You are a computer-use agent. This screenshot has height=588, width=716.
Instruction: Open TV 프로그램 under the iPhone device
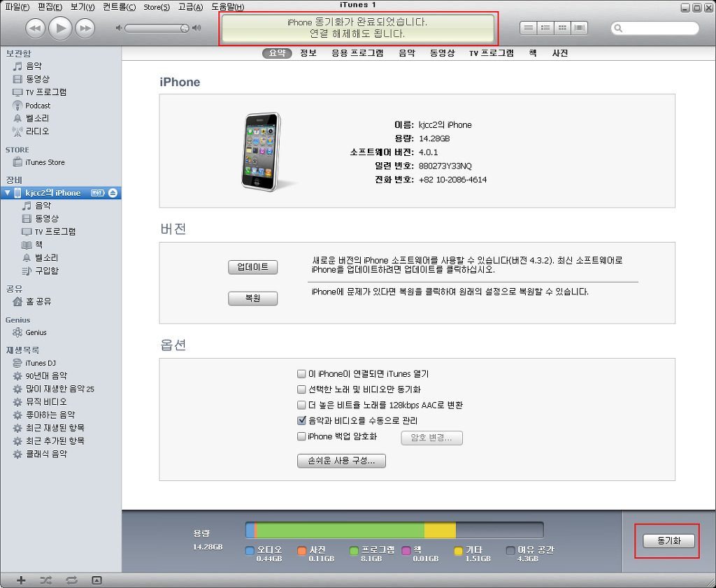tap(55, 232)
